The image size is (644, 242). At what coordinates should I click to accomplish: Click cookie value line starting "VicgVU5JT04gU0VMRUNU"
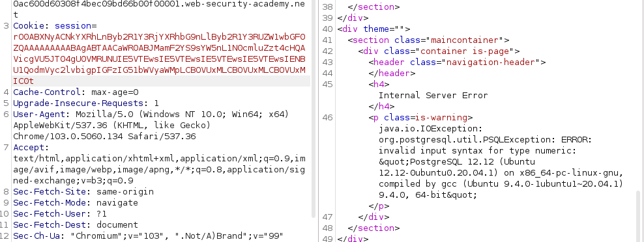[159, 59]
